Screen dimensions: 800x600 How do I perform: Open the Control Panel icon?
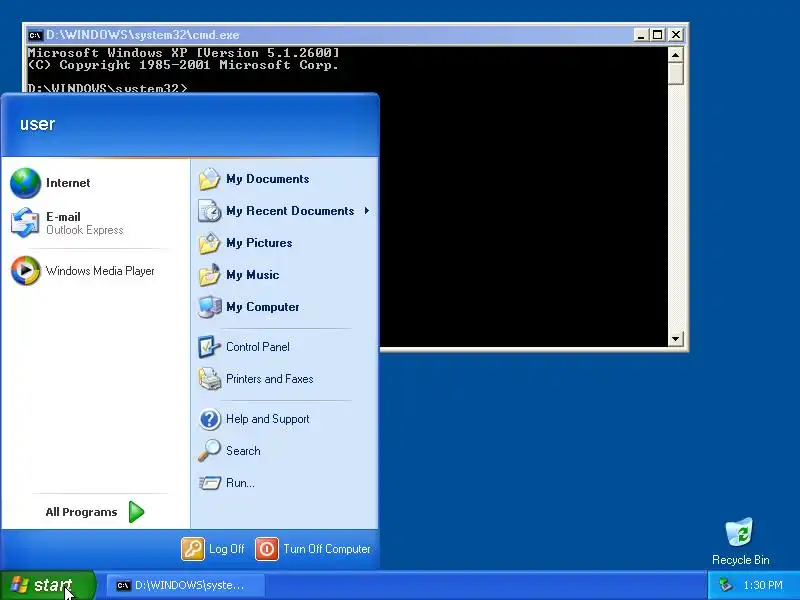pos(209,347)
